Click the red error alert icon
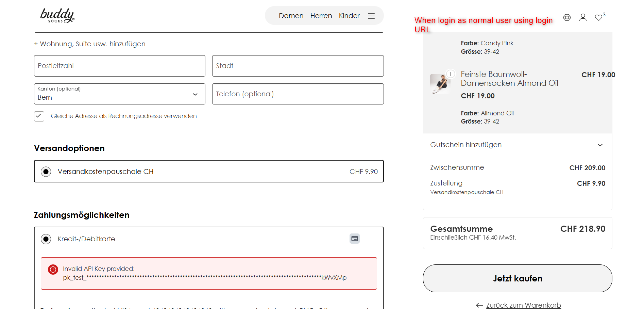644x309 pixels. [x=53, y=270]
